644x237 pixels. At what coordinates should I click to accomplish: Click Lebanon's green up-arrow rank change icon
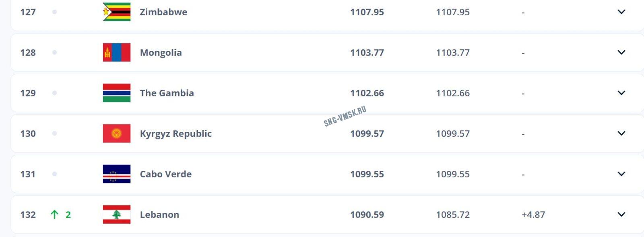[55, 214]
